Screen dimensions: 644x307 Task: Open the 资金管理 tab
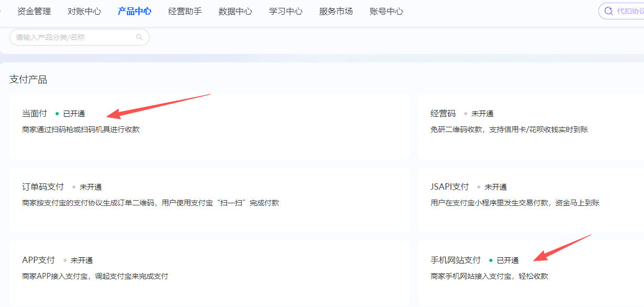coord(34,11)
